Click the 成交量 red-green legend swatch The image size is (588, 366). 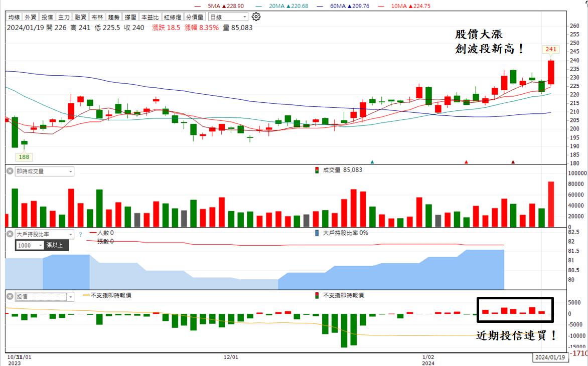pos(317,170)
